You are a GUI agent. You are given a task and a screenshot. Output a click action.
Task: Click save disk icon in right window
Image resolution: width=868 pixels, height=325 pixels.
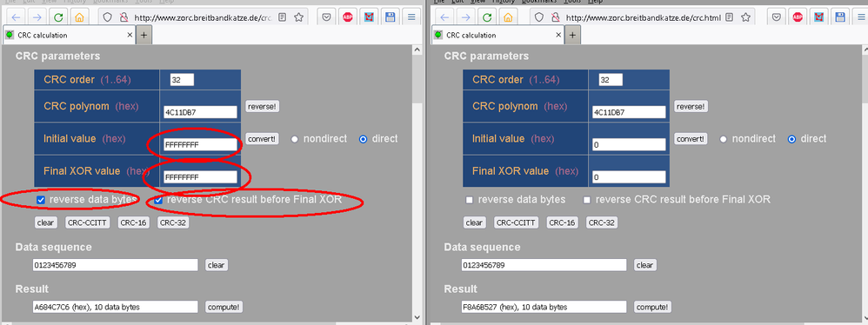[840, 17]
